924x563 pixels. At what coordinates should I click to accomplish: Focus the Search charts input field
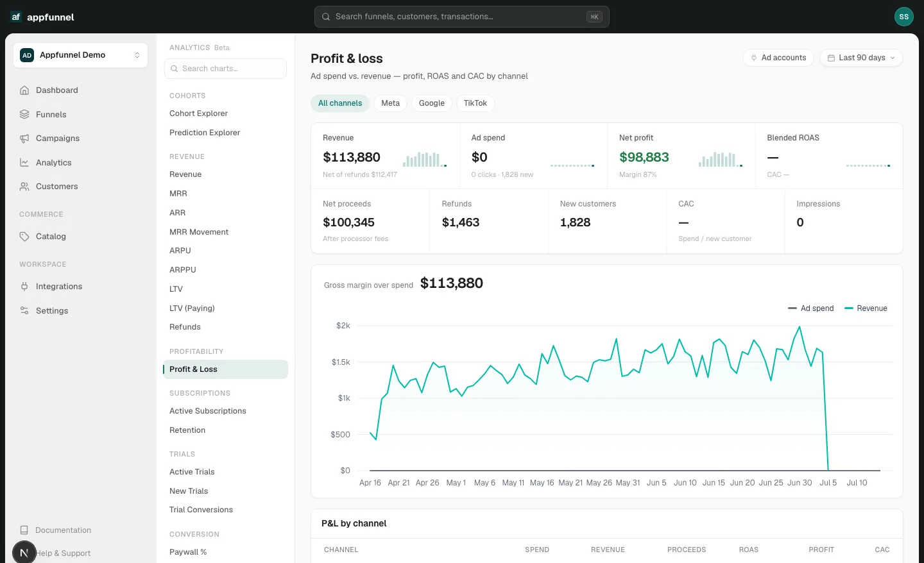click(x=225, y=69)
